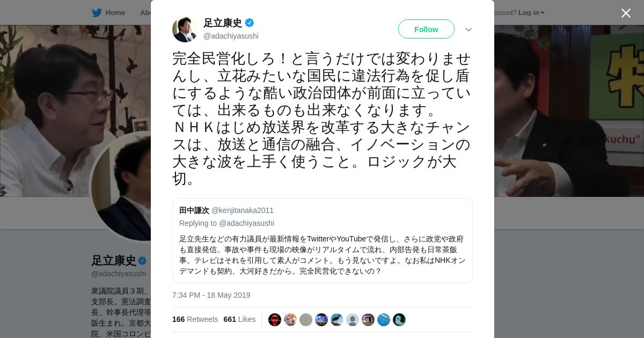The image size is (644, 338).
Task: Close the tweet overlay with X
Action: pyautogui.click(x=626, y=13)
